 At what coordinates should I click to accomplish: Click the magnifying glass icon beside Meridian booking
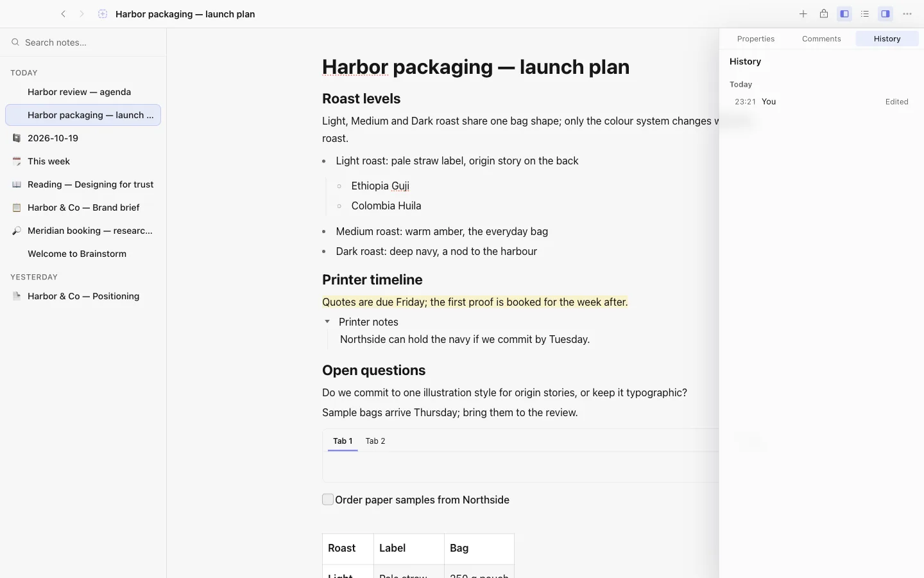(17, 231)
